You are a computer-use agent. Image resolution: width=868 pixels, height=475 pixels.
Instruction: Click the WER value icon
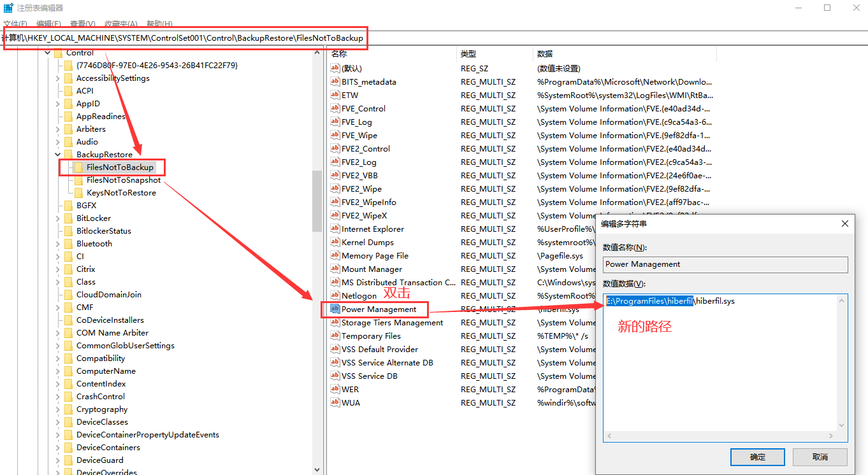[335, 389]
